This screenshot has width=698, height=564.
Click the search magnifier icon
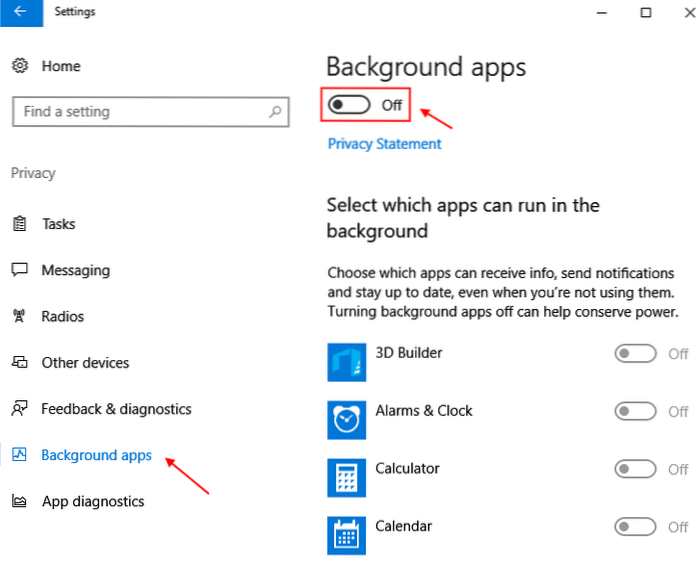tap(275, 112)
